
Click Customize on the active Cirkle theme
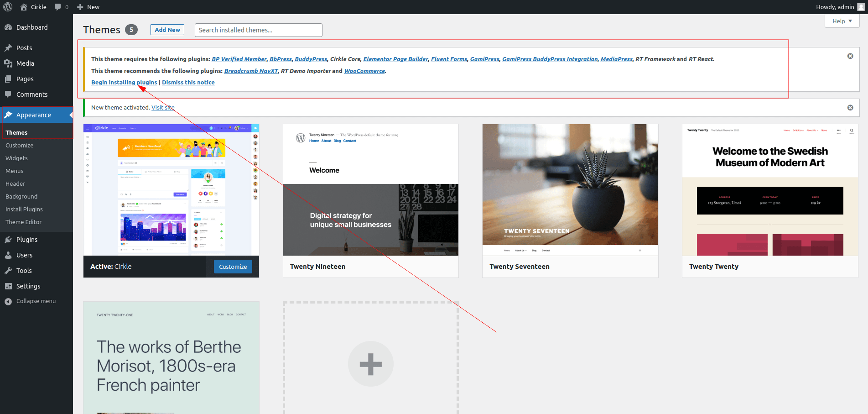[x=233, y=267]
